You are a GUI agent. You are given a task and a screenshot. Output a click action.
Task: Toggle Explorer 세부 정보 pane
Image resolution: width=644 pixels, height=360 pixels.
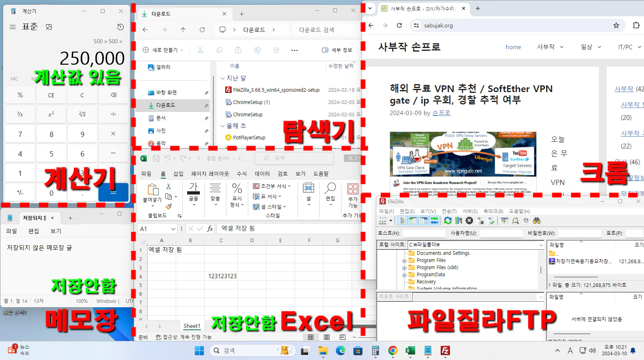pyautogui.click(x=337, y=50)
